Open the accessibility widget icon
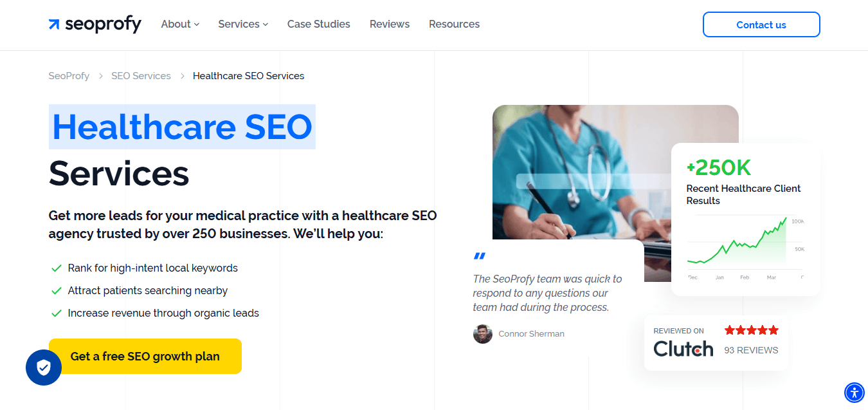Image resolution: width=868 pixels, height=410 pixels. pyautogui.click(x=854, y=393)
